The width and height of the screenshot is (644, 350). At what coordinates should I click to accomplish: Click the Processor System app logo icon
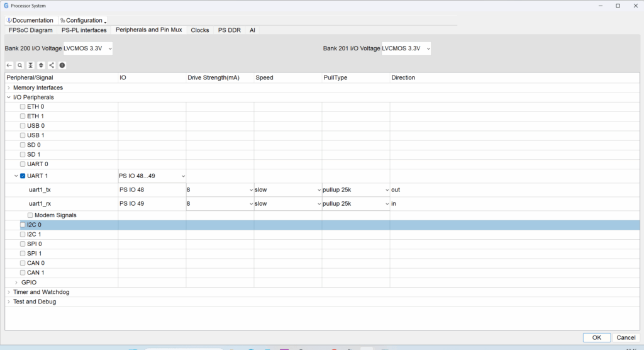[6, 6]
